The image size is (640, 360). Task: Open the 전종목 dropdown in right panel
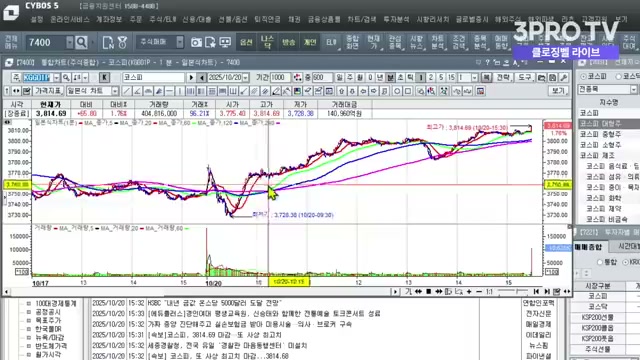634,89
